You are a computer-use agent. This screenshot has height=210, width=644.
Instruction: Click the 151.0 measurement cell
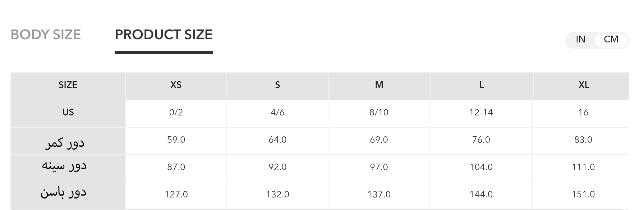[583, 194]
